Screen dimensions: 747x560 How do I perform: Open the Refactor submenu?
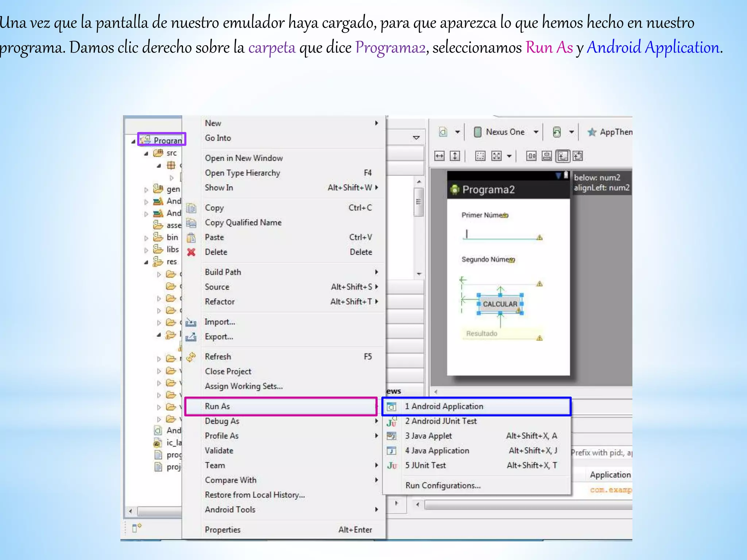click(284, 302)
